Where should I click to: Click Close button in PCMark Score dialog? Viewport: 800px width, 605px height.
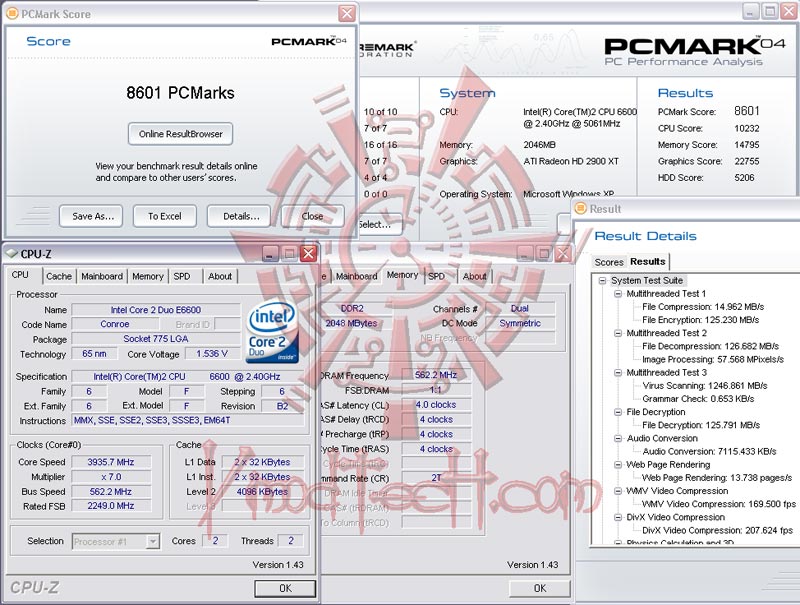point(312,216)
